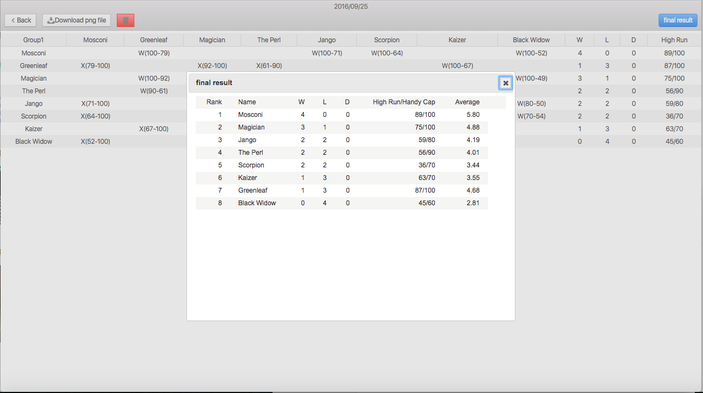This screenshot has width=703, height=393.
Task: Close the final result dialog
Action: [505, 83]
